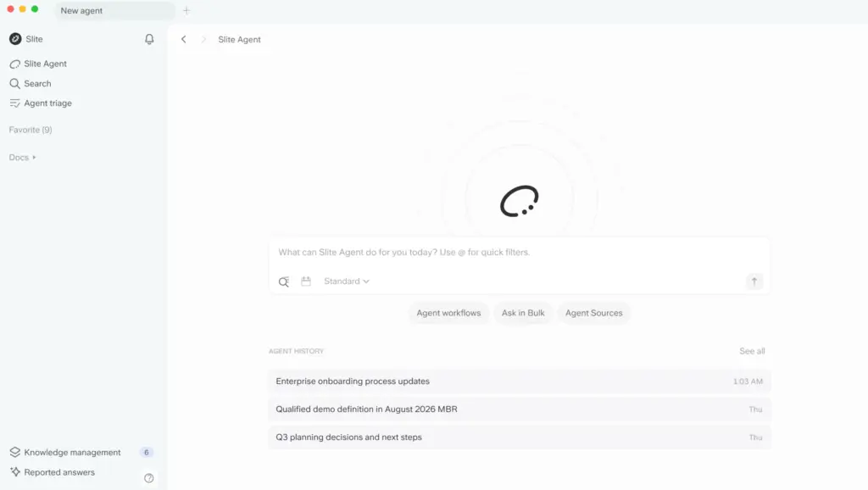Open Agent triage in the sidebar
The image size is (868, 490).
click(x=47, y=103)
